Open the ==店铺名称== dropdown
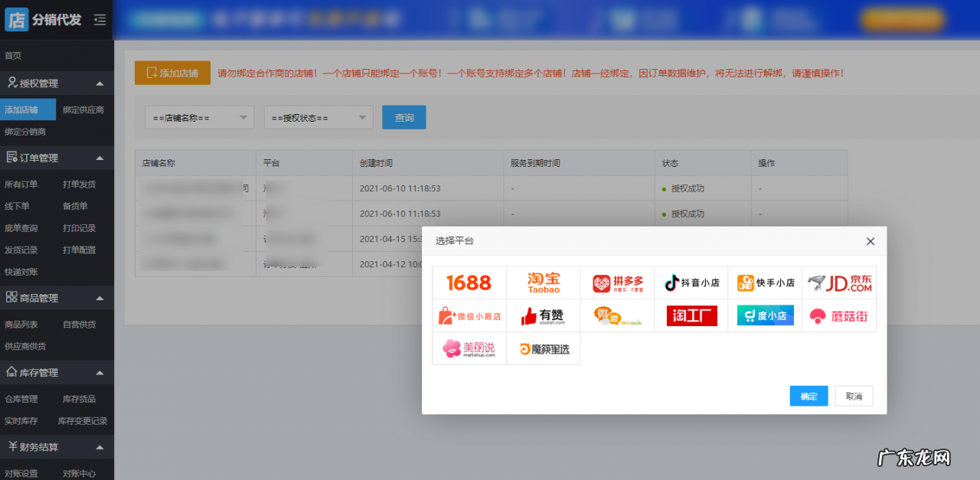Viewport: 980px width, 480px height. click(199, 117)
